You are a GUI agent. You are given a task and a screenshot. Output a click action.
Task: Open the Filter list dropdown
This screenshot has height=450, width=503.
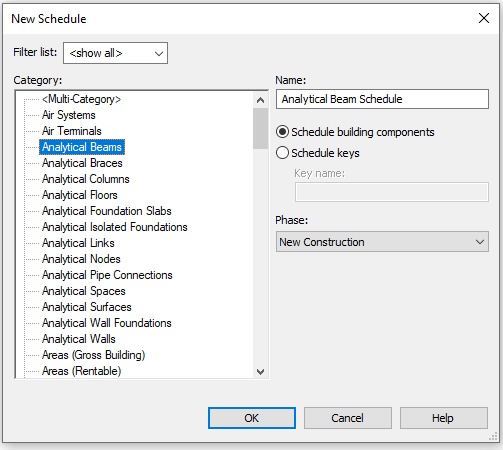[115, 53]
